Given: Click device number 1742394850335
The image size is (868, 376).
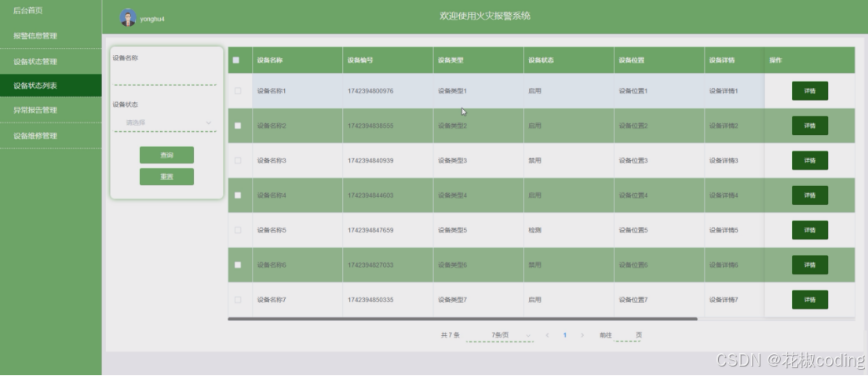Looking at the screenshot, I should (x=370, y=300).
